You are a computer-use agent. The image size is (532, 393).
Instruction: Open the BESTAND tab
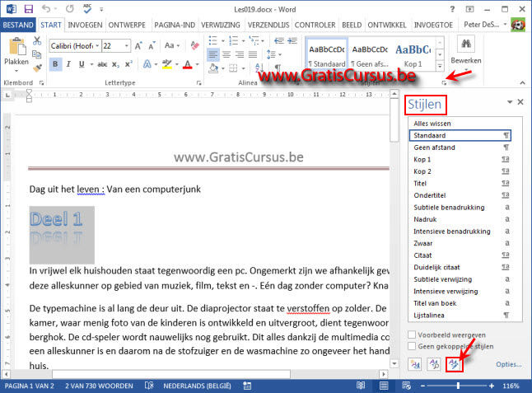(x=18, y=25)
